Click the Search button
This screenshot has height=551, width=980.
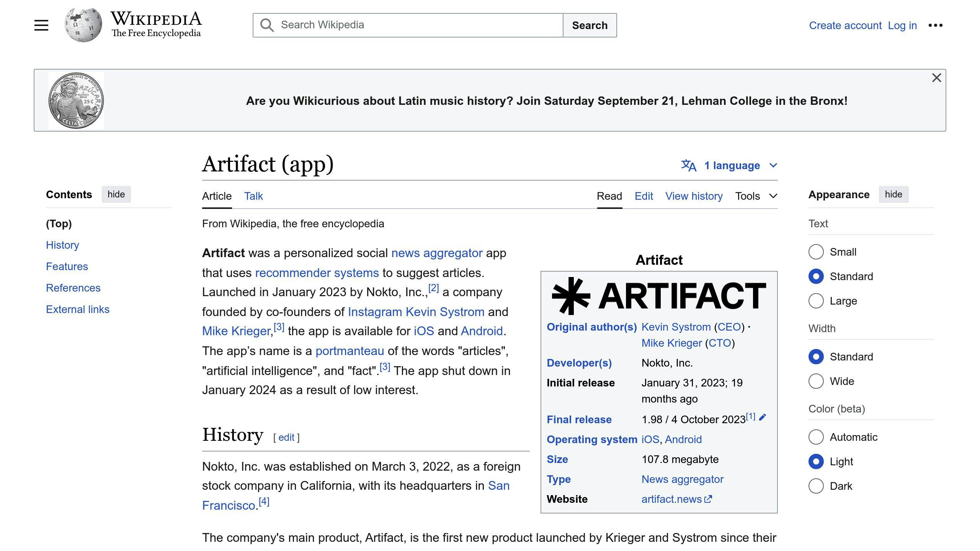[x=590, y=25]
